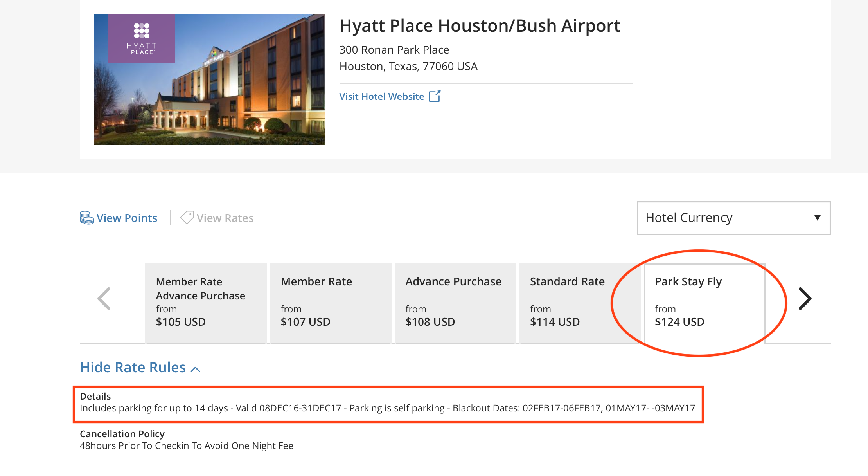Screen dimensions: 868x476
Task: Open the Visit Hotel Website link
Action: click(381, 97)
